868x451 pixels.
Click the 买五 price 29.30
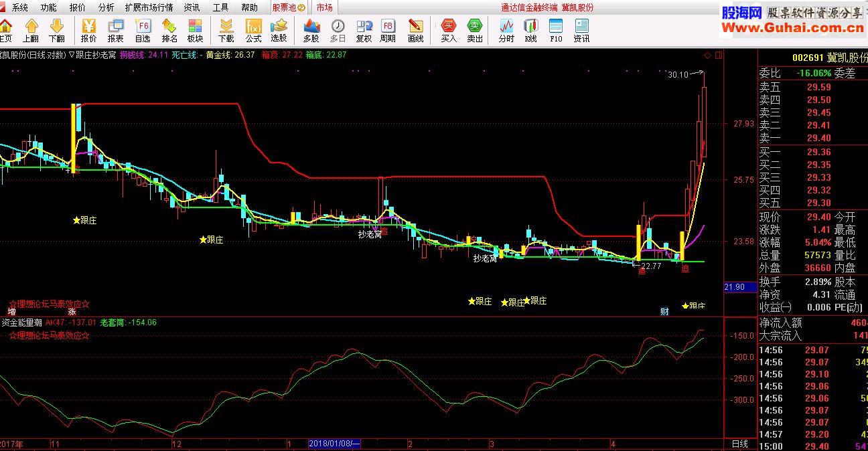[818, 203]
